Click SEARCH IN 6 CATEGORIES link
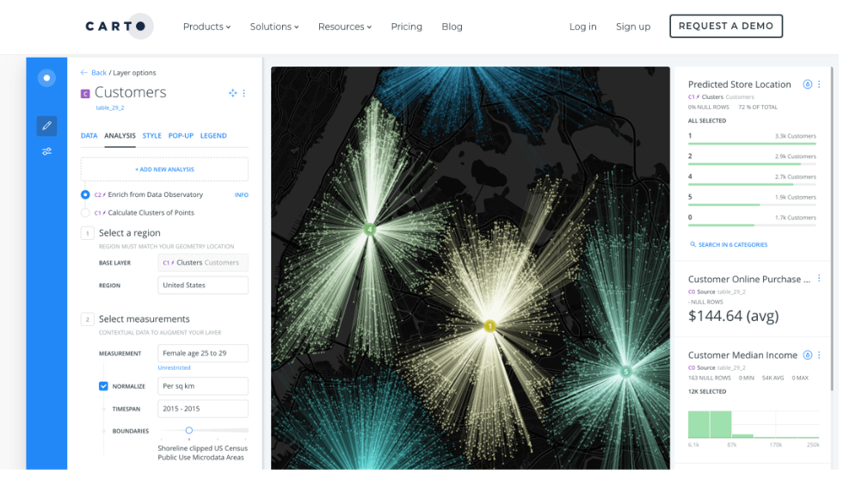868x499 pixels. point(732,245)
